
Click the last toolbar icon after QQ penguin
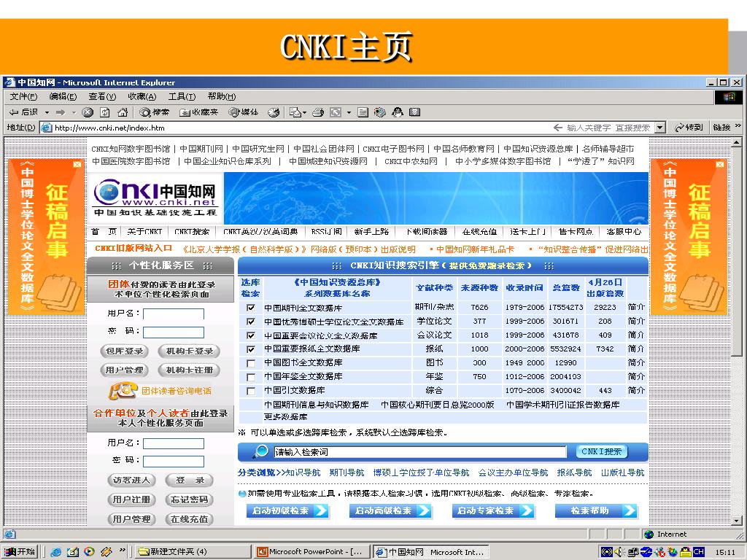click(x=415, y=112)
